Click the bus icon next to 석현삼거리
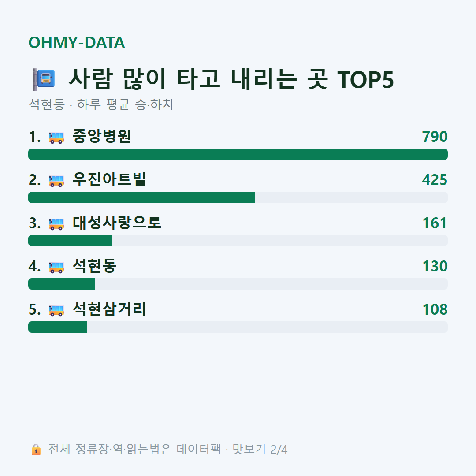 [56, 310]
